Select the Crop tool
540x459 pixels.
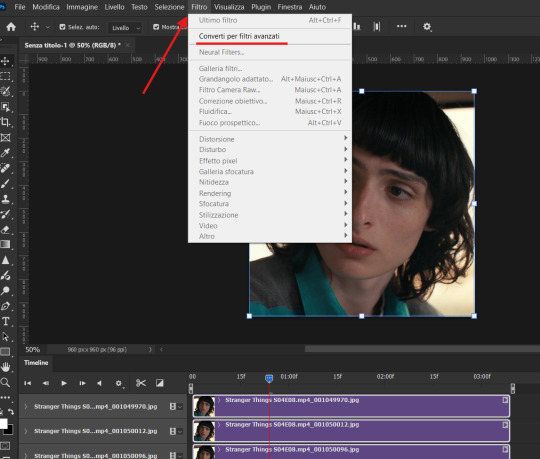[x=5, y=122]
